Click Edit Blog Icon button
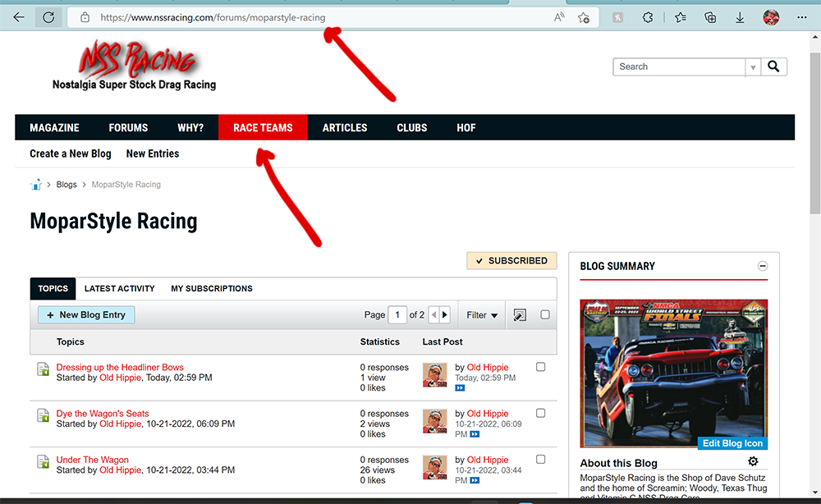The height and width of the screenshot is (504, 821). click(x=732, y=443)
